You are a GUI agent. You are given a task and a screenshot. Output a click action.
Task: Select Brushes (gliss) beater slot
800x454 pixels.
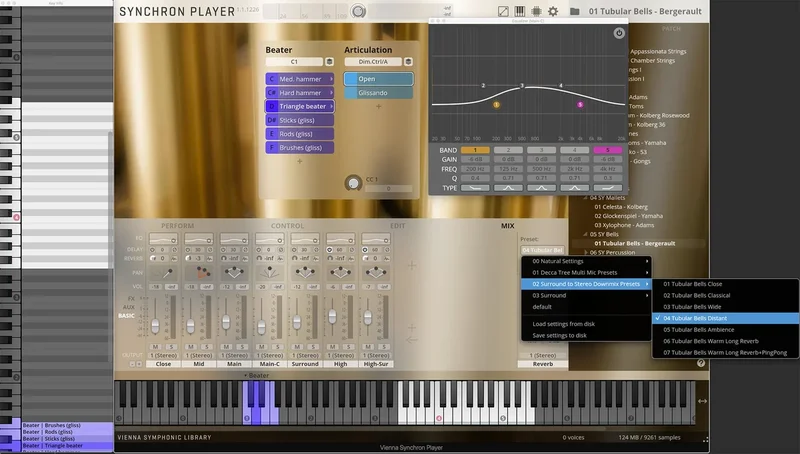click(x=299, y=147)
